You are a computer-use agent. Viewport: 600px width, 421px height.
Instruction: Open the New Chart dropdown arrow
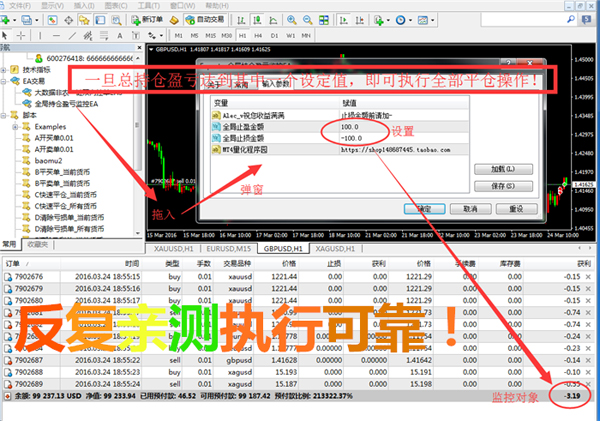pos(15,20)
